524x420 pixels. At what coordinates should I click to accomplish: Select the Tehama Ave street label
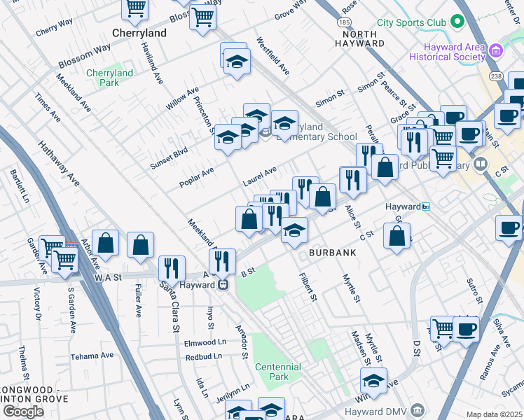click(x=92, y=356)
